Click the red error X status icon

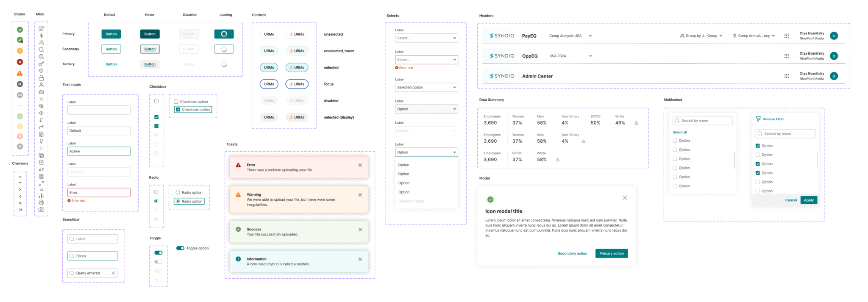(x=20, y=62)
